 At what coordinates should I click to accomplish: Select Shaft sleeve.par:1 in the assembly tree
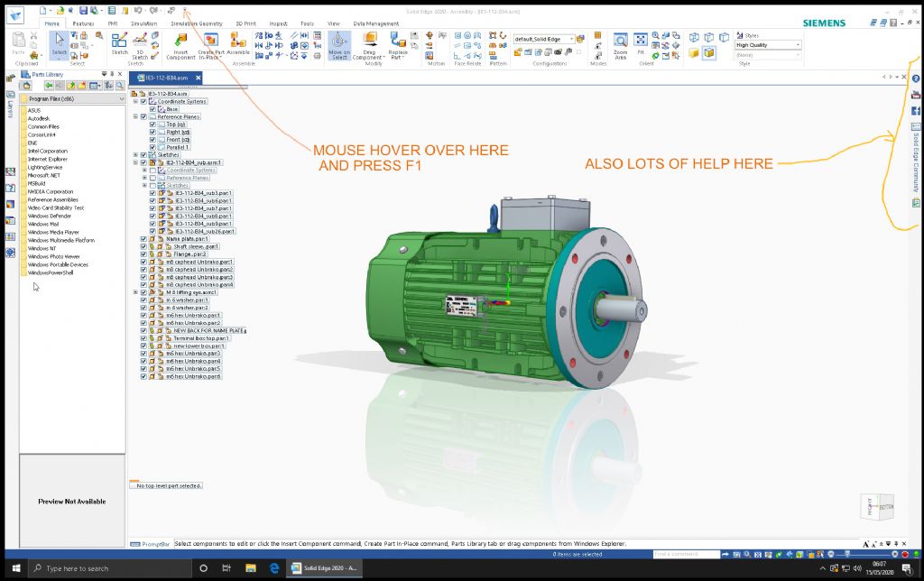[196, 246]
